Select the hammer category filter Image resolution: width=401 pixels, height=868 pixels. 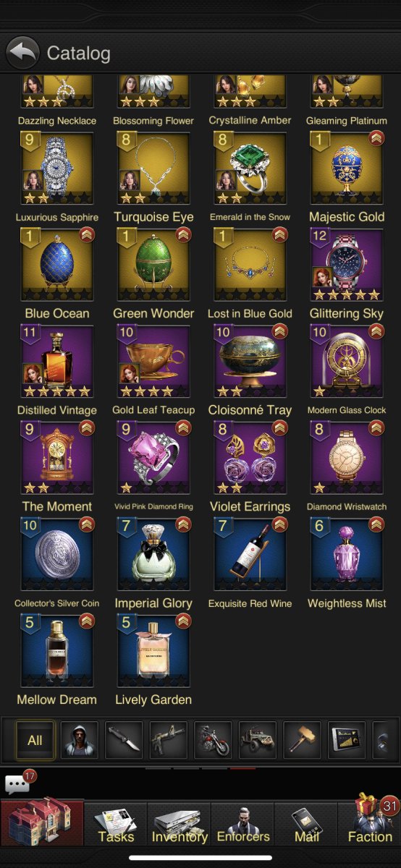pyautogui.click(x=302, y=740)
